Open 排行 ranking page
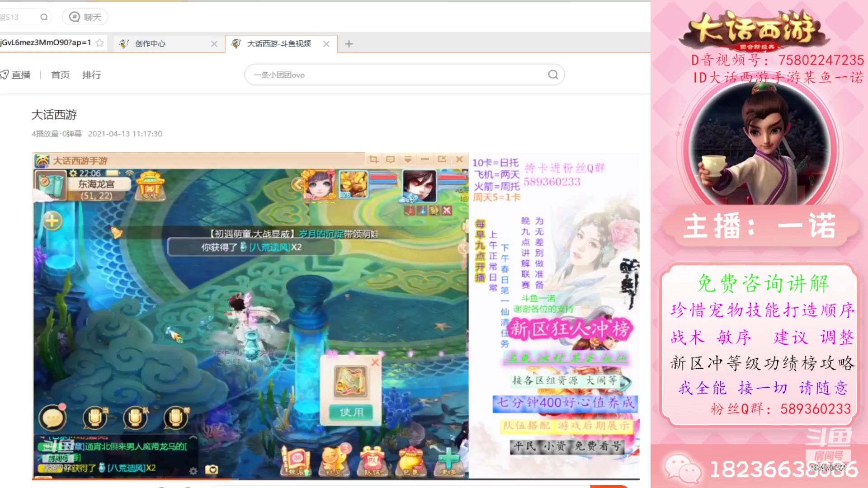The height and width of the screenshot is (488, 868). [x=92, y=75]
